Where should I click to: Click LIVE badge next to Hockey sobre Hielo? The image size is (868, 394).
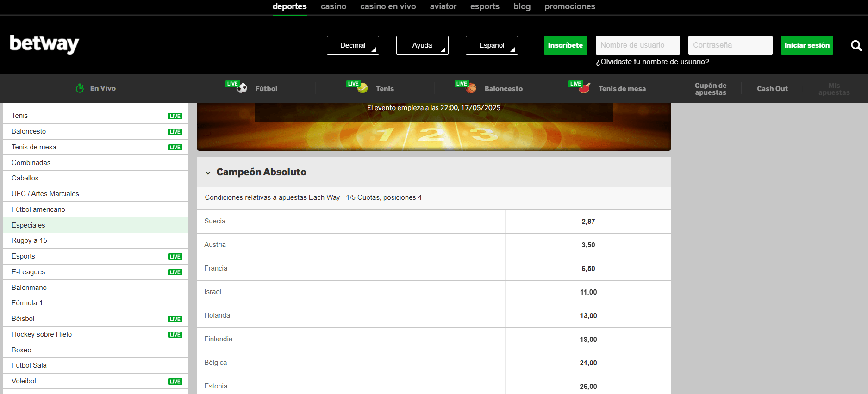tap(175, 335)
